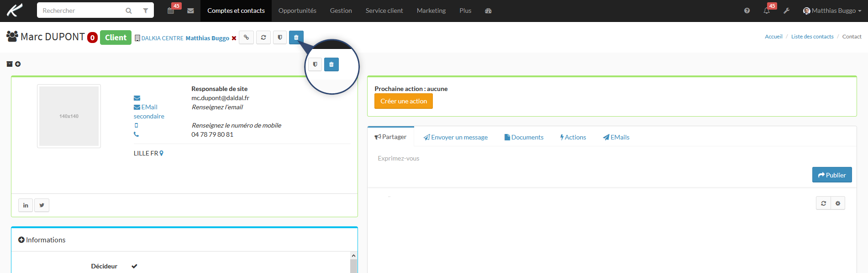868x273 pixels.
Task: Switch to the Documents tab
Action: 524,137
